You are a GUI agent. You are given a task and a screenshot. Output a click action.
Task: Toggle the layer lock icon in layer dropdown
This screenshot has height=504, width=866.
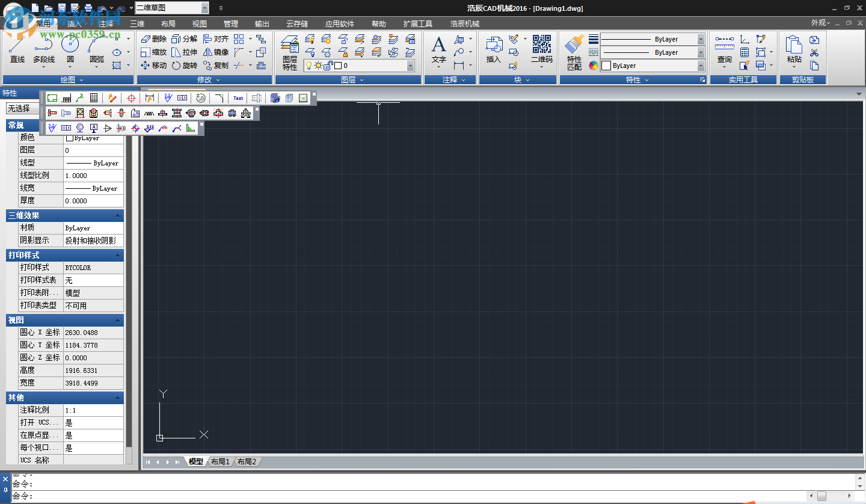coord(328,66)
